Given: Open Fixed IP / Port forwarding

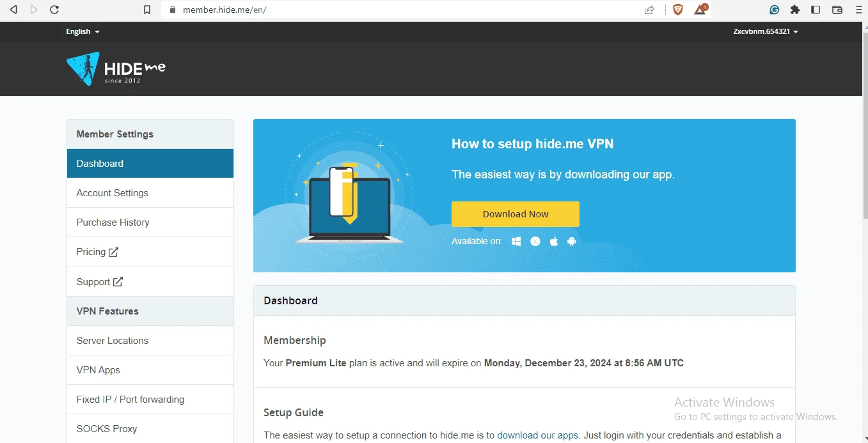Looking at the screenshot, I should 150,399.
